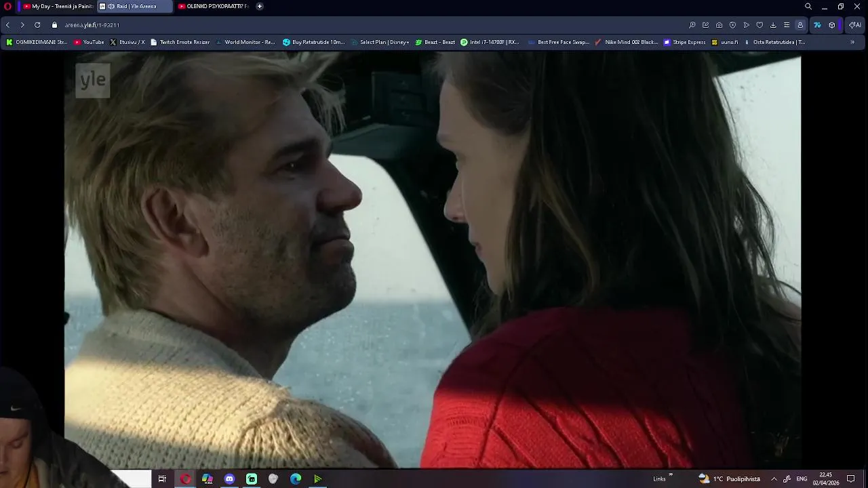Switch to the OLENKO PSYKOPAATTI? tab
The width and height of the screenshot is (868, 488).
213,6
